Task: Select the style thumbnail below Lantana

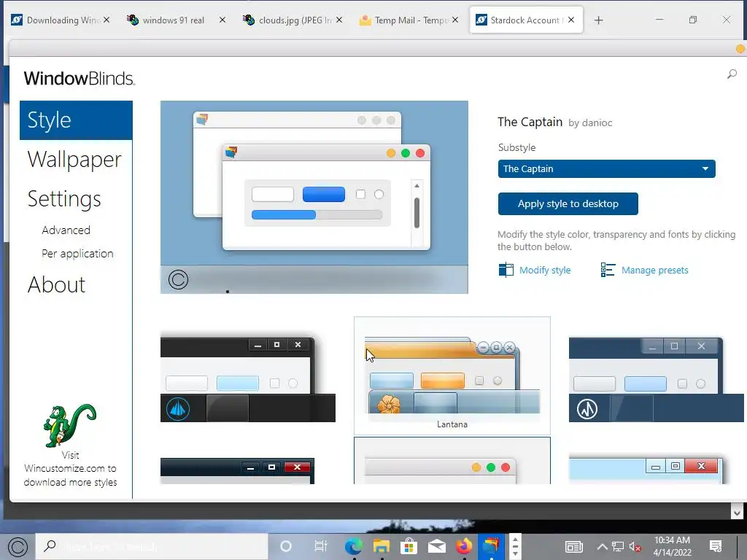Action: point(452,461)
